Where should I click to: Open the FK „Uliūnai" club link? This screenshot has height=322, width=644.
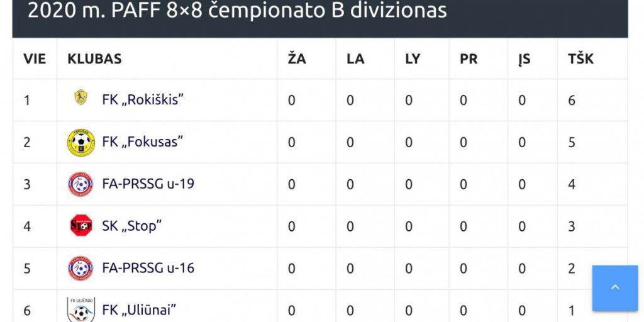pyautogui.click(x=139, y=310)
